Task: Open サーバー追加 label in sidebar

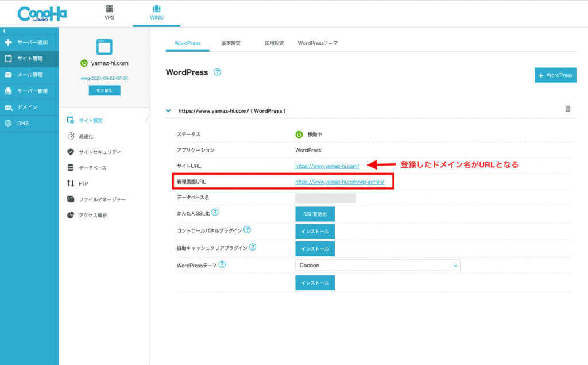Action: click(33, 43)
